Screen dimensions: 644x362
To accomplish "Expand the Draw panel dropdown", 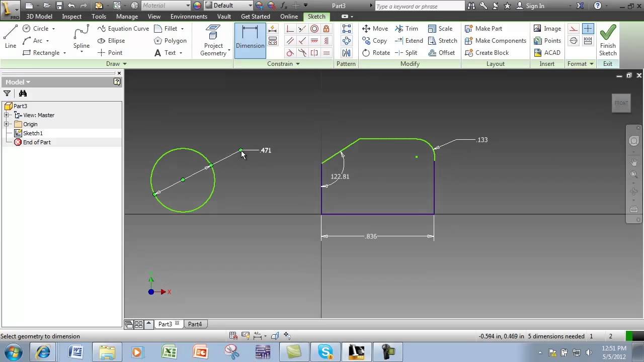I will coord(116,64).
